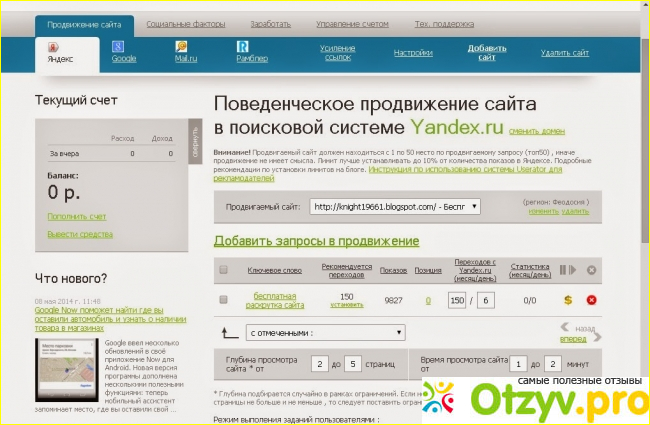Image resolution: width=650 pixels, height=425 pixels.
Task: Check the box for бесплатная раскрутка сайта
Action: (223, 300)
